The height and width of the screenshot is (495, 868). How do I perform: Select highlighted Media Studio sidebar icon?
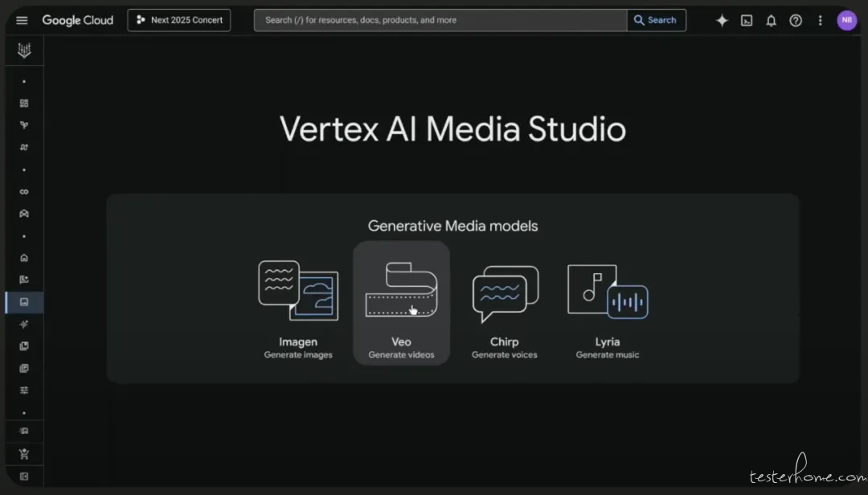click(24, 302)
